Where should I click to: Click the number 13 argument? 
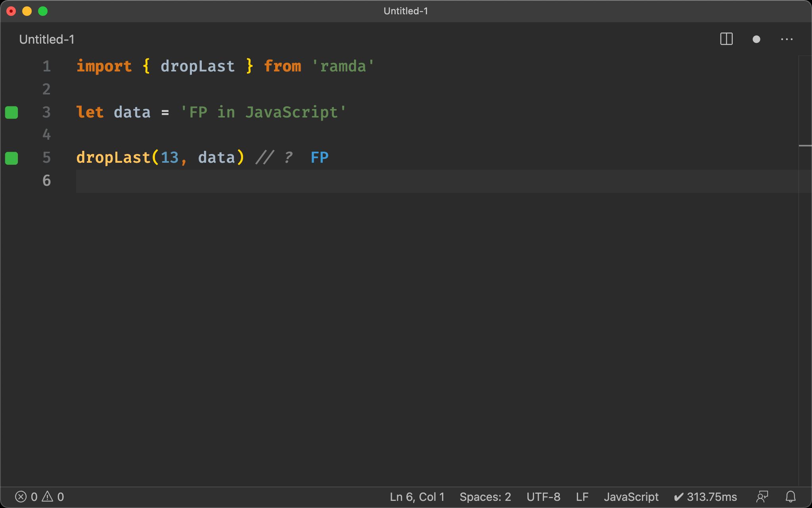pyautogui.click(x=170, y=158)
